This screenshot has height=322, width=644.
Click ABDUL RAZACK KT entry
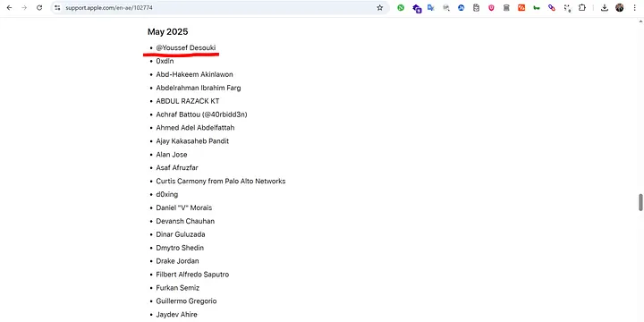coord(188,101)
